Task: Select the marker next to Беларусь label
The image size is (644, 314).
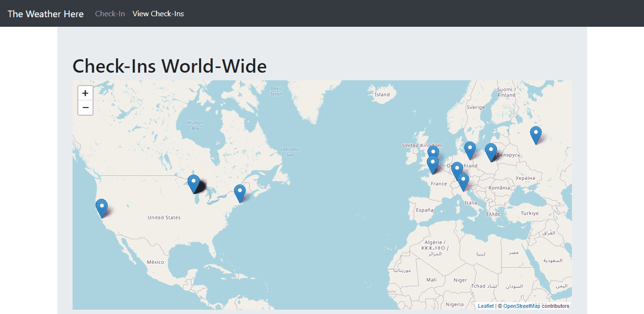Action: click(491, 152)
